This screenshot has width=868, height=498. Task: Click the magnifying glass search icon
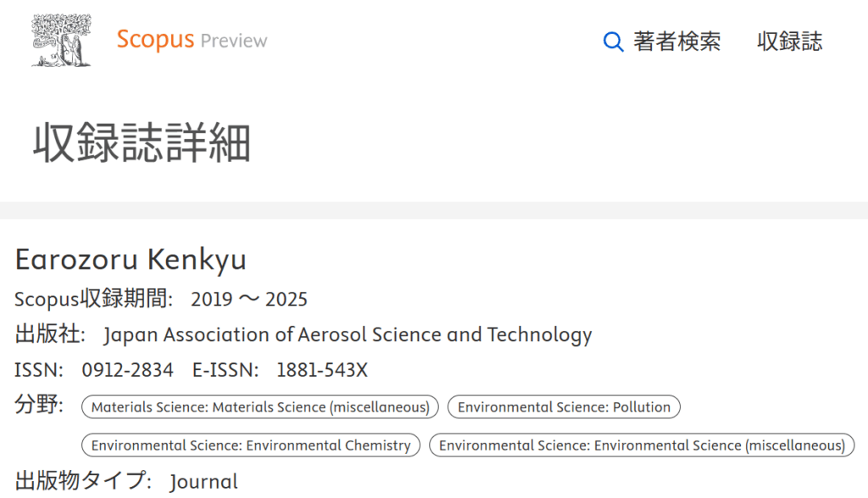[x=613, y=42]
